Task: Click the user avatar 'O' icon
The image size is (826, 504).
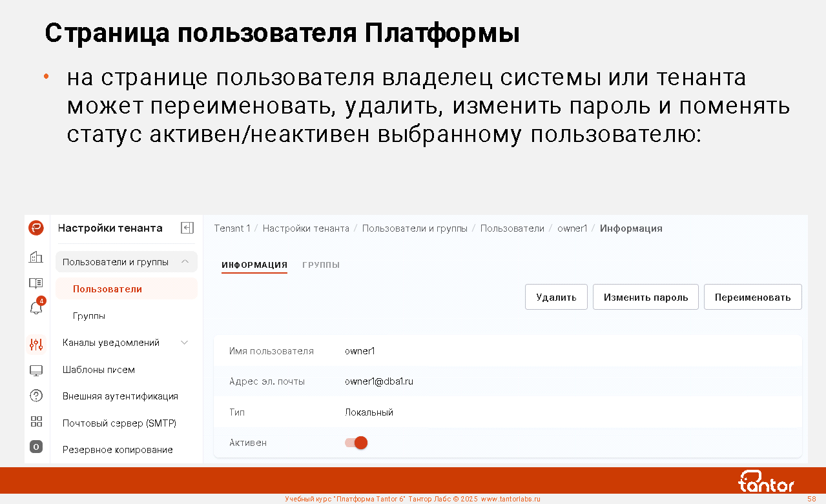Action: pyautogui.click(x=36, y=447)
